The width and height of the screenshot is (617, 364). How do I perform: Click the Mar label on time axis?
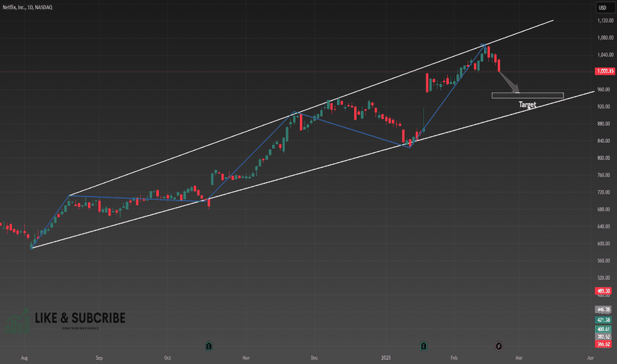519,358
